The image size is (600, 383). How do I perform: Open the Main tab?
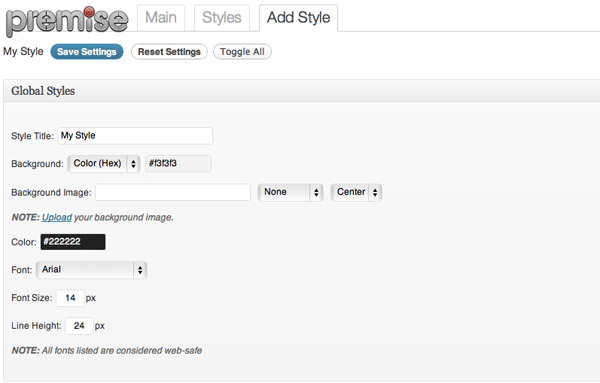click(x=161, y=18)
